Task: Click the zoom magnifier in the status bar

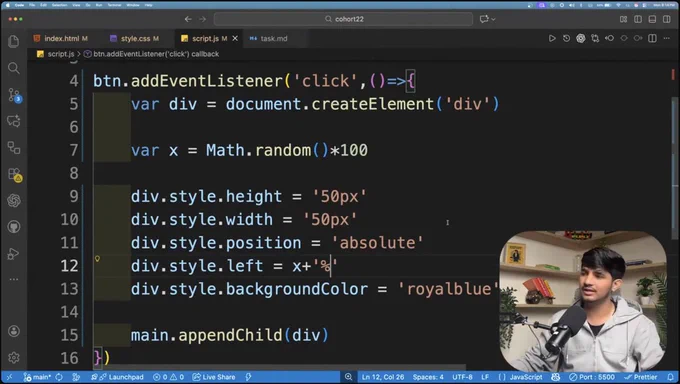Action: [348, 377]
